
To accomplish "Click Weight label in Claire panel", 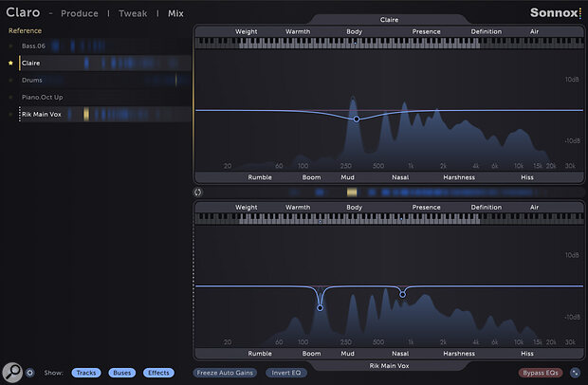I will point(246,32).
